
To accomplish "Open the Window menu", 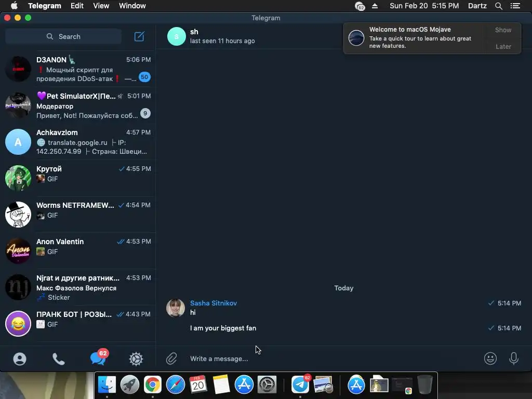I will pos(132,6).
